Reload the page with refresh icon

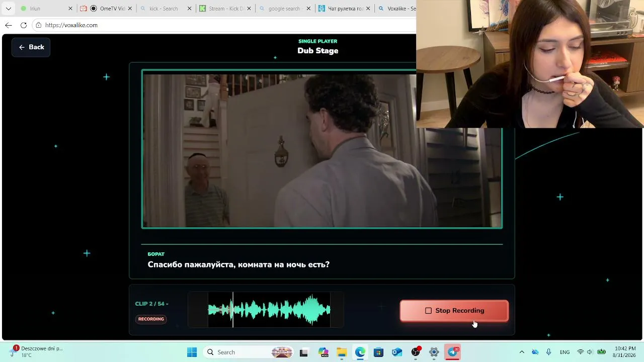coord(24,25)
